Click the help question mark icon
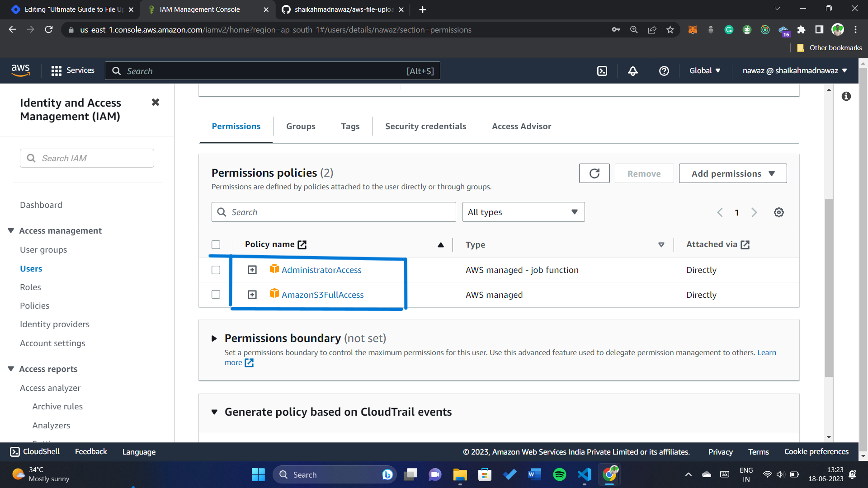This screenshot has width=868, height=488. click(664, 71)
